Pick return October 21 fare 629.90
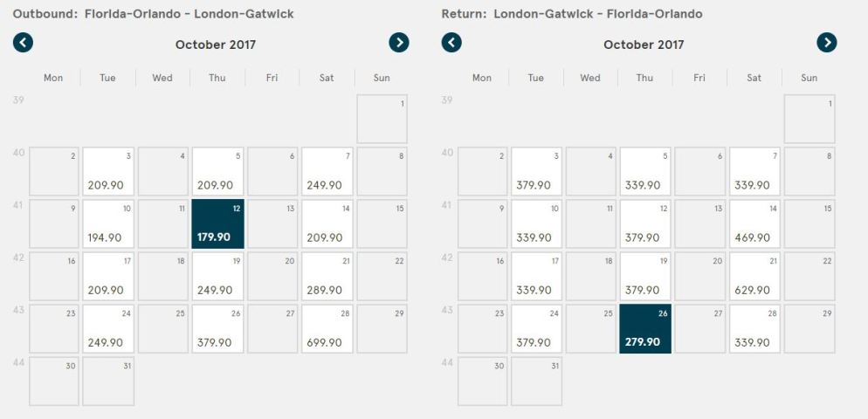This screenshot has height=419, width=868. tap(754, 276)
